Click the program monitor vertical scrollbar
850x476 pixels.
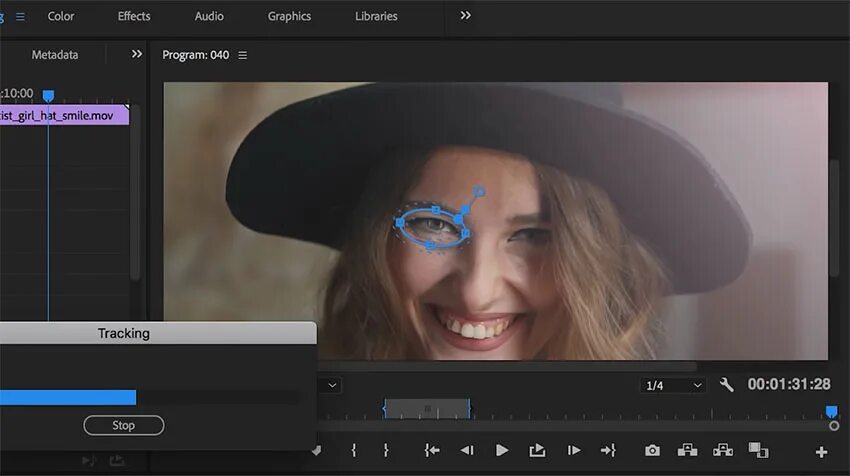pos(835,217)
